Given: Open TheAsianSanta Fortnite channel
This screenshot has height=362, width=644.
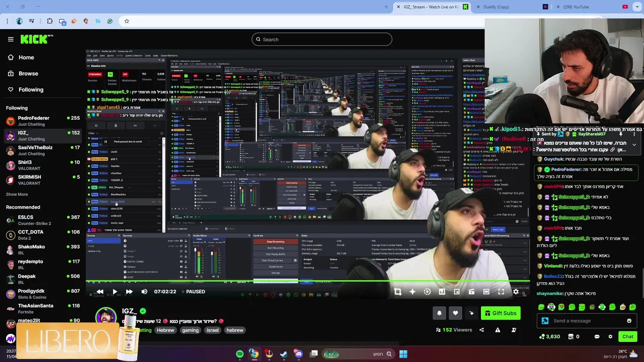Looking at the screenshot, I should click(42, 308).
